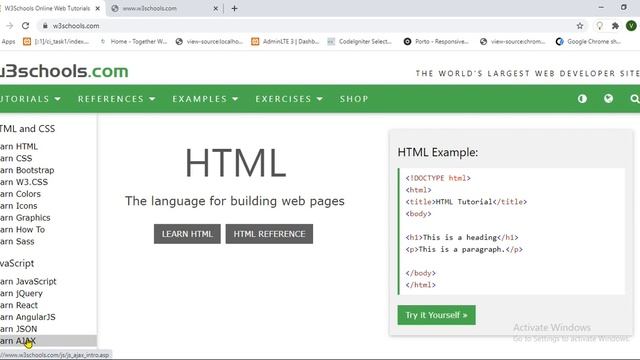Click the 'This is a paragraph' code line
The width and height of the screenshot is (640, 360).
[464, 249]
